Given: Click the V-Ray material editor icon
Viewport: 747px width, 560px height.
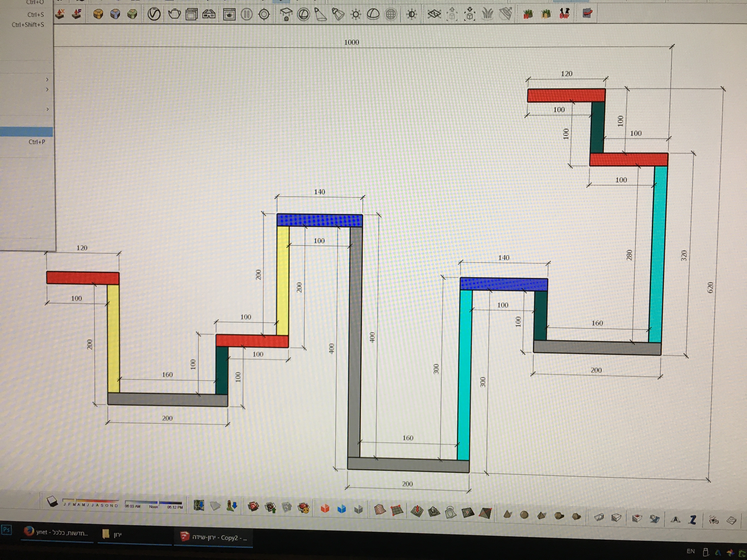Looking at the screenshot, I should point(154,14).
